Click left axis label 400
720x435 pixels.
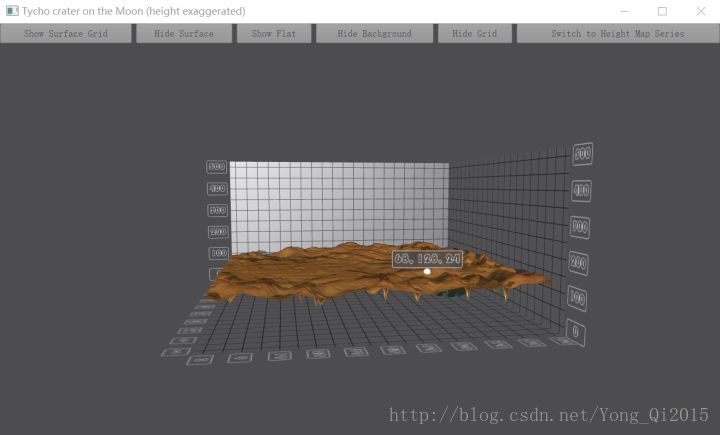[217, 188]
